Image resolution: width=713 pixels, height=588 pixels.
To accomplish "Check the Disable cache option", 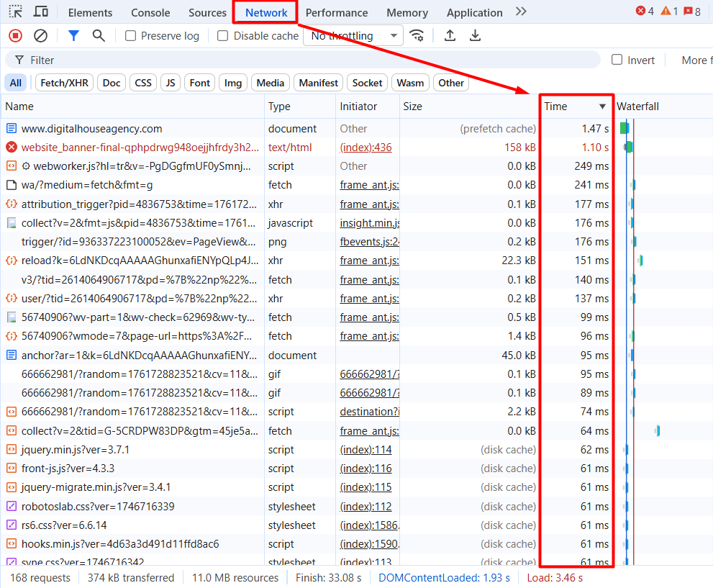I will [x=223, y=36].
